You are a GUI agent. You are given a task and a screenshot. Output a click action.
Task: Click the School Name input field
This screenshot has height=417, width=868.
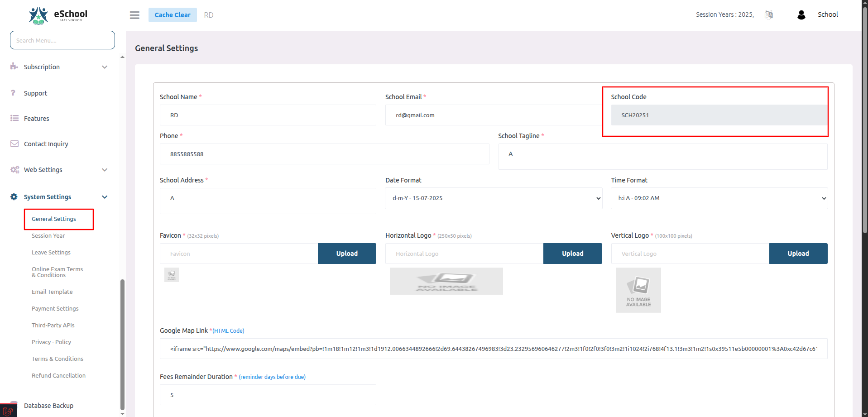click(268, 115)
